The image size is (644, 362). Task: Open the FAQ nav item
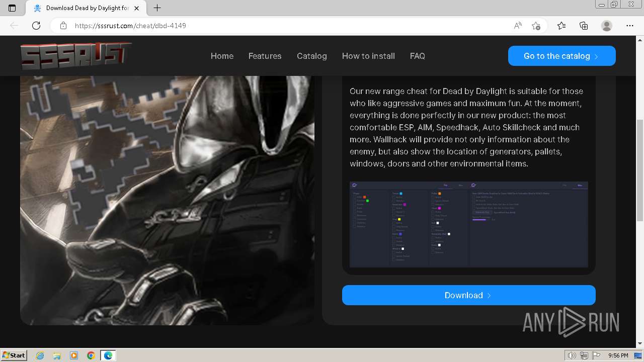coord(418,56)
